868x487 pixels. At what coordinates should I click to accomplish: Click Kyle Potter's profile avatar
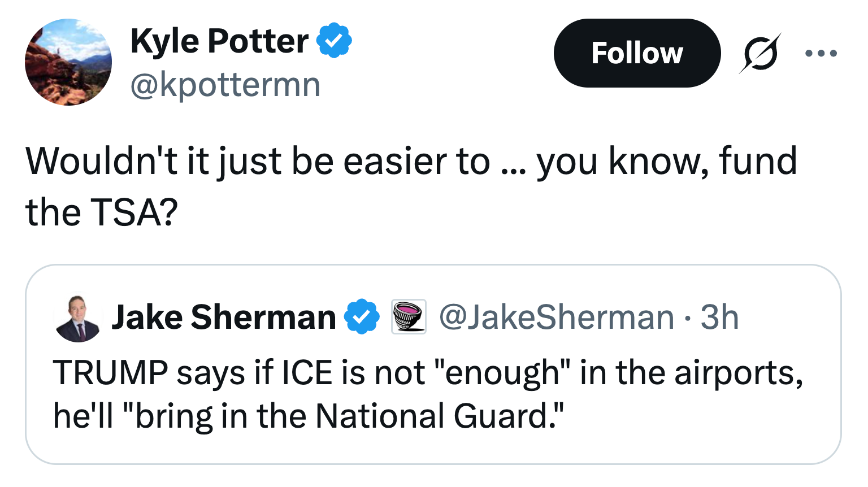coord(68,62)
